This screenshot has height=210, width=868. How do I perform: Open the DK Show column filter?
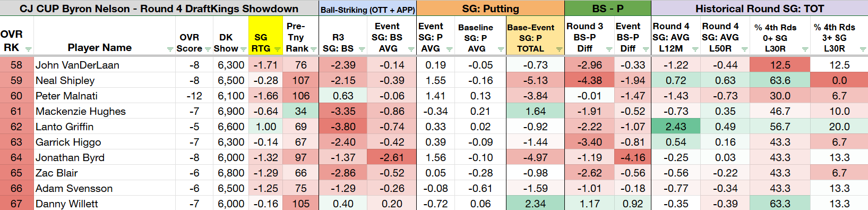[244, 49]
